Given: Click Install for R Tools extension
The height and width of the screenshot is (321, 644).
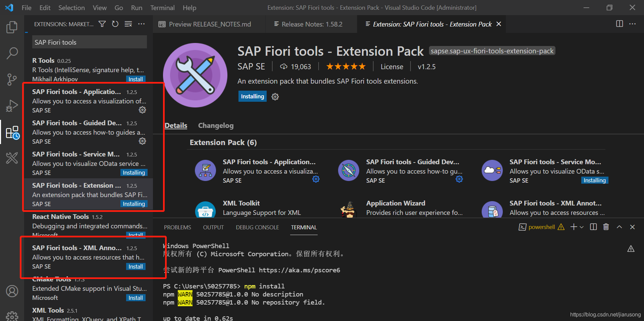Looking at the screenshot, I should (136, 79).
